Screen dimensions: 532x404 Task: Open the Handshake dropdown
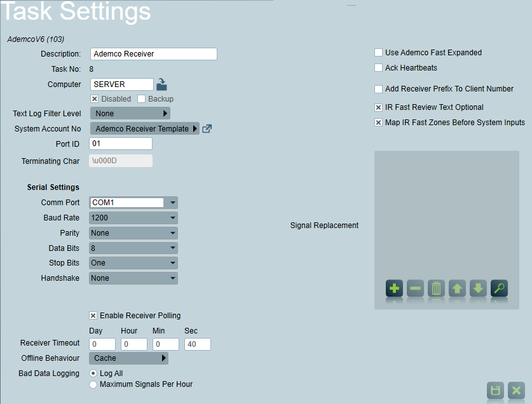tap(133, 278)
